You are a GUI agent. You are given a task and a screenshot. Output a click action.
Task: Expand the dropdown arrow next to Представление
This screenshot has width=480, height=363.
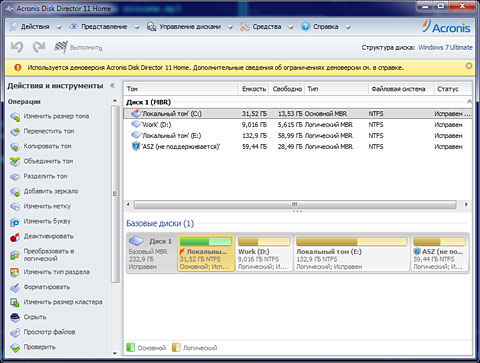point(136,27)
